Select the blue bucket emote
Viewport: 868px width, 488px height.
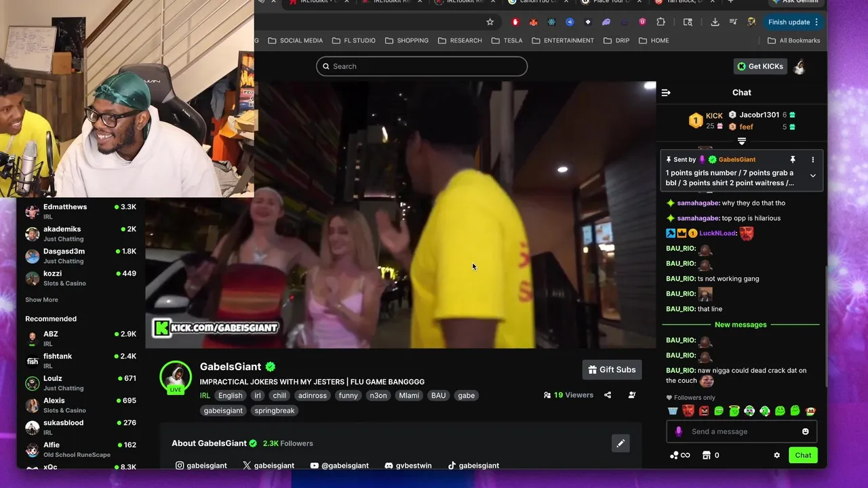[x=673, y=411]
